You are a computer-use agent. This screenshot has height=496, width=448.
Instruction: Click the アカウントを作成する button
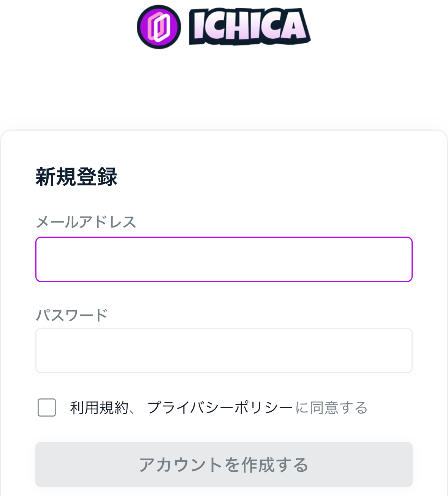click(x=224, y=464)
